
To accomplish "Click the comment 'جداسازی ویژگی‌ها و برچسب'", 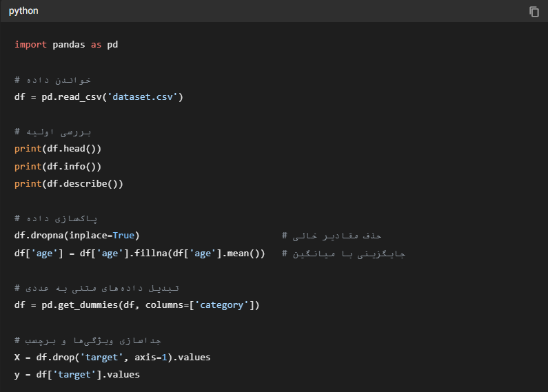I will pyautogui.click(x=88, y=340).
